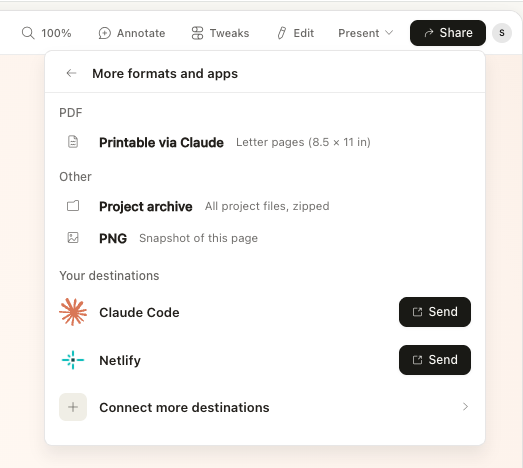Go back with the left arrow
This screenshot has width=523, height=468.
[71, 73]
